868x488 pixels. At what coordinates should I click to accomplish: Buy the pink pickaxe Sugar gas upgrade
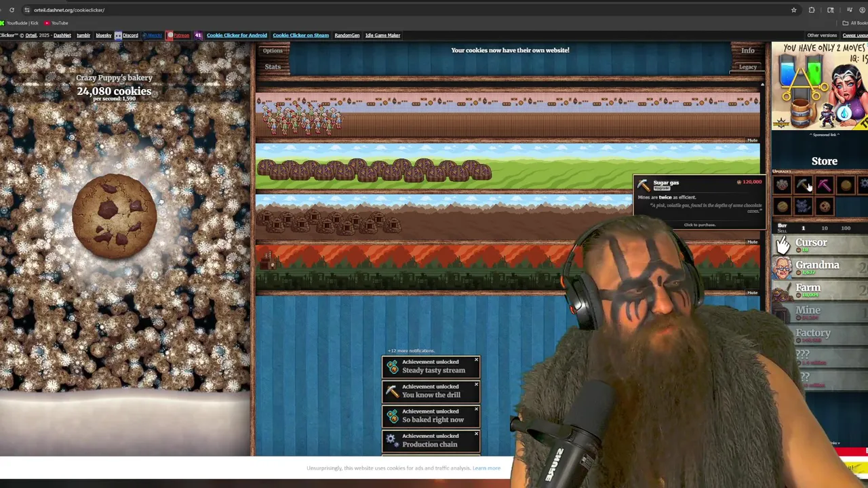[824, 185]
